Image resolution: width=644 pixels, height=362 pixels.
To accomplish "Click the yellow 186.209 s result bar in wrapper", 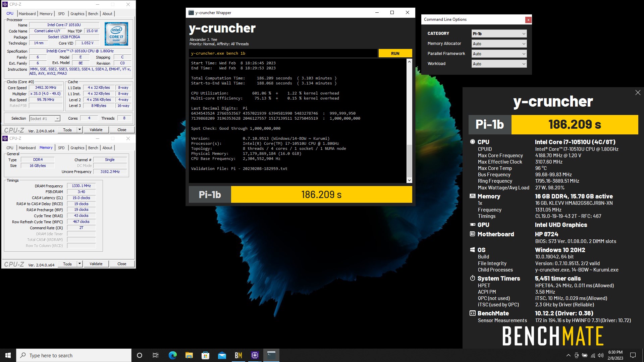I will [321, 194].
